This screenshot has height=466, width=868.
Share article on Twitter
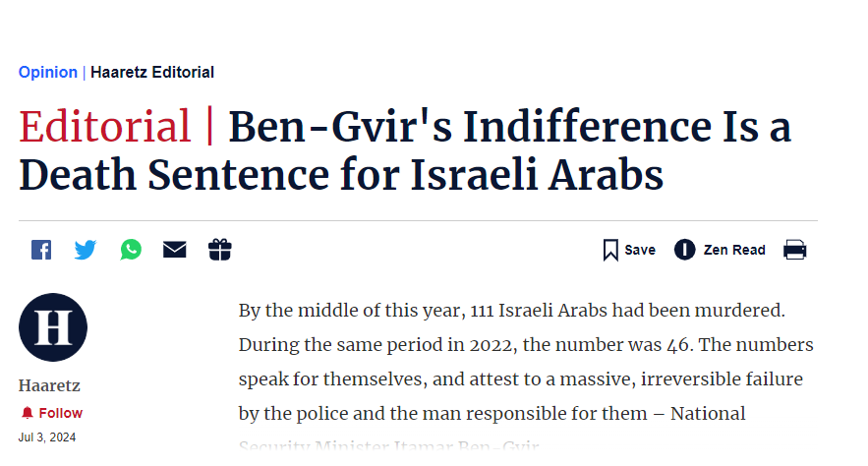pyautogui.click(x=86, y=250)
